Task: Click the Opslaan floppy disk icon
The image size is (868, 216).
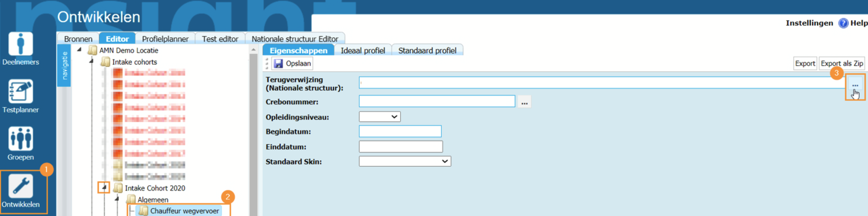Action: 278,63
